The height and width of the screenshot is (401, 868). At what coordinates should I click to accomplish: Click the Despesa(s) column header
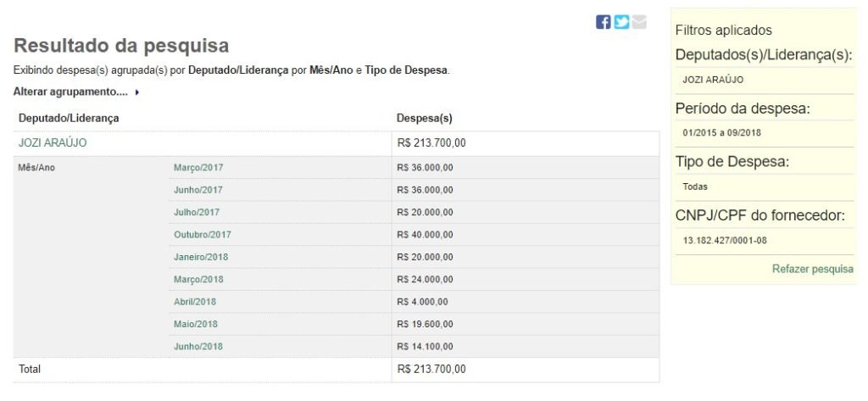point(424,118)
